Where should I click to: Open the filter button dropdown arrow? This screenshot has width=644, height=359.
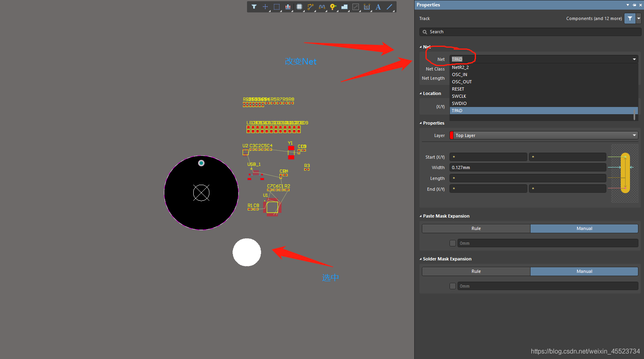(x=639, y=18)
